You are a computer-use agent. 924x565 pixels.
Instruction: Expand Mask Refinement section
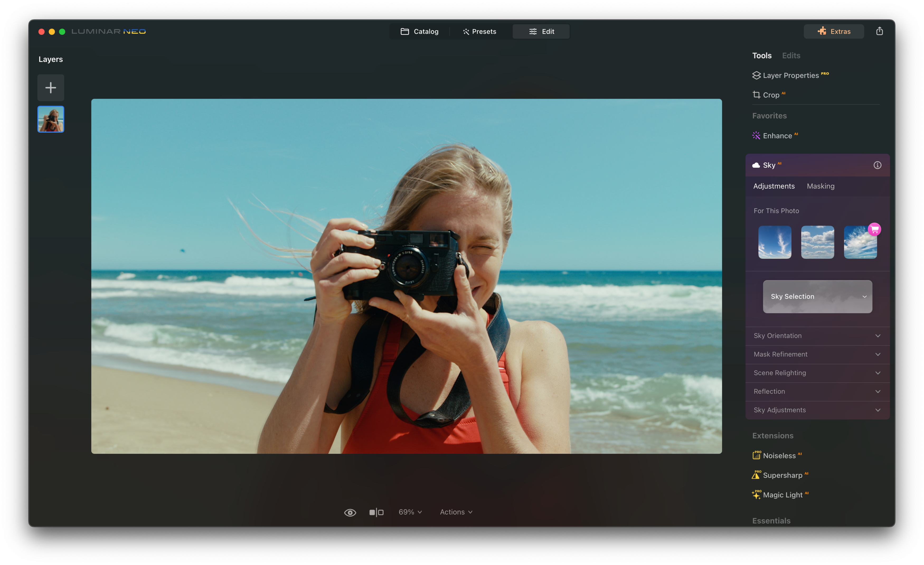pyautogui.click(x=818, y=354)
